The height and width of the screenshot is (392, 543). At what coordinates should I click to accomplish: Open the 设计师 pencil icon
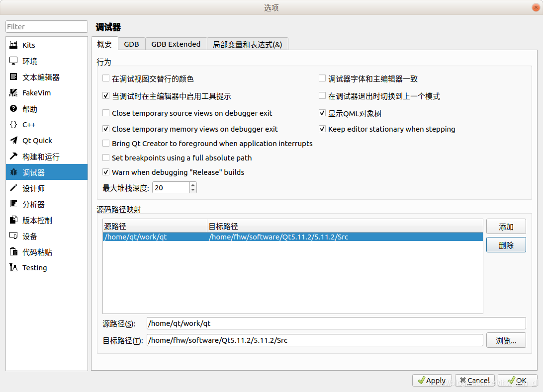[13, 188]
